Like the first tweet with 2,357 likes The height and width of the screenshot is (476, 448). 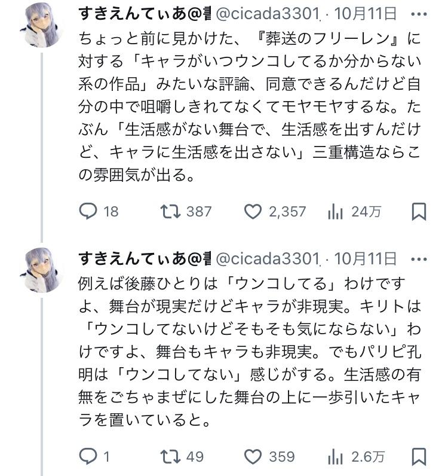click(254, 211)
